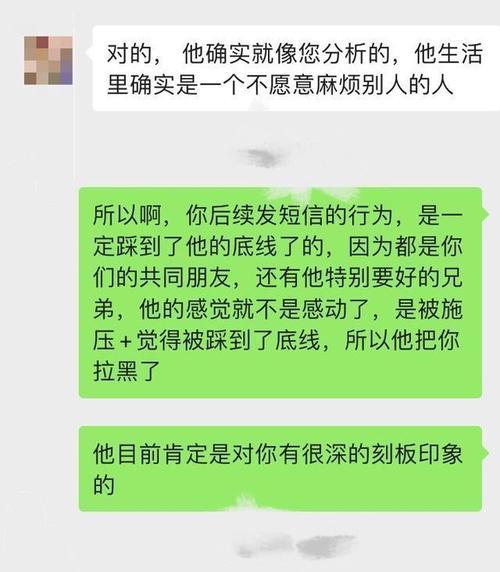Image resolution: width=500 pixels, height=572 pixels.
Task: Click the line starting "定踩到了他的底线了的"
Action: (x=278, y=246)
